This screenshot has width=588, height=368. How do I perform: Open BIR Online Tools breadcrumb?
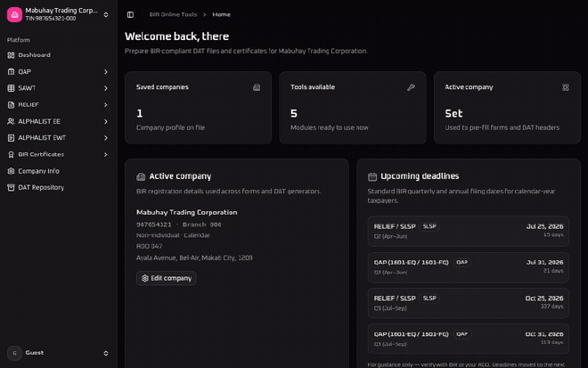(x=173, y=14)
